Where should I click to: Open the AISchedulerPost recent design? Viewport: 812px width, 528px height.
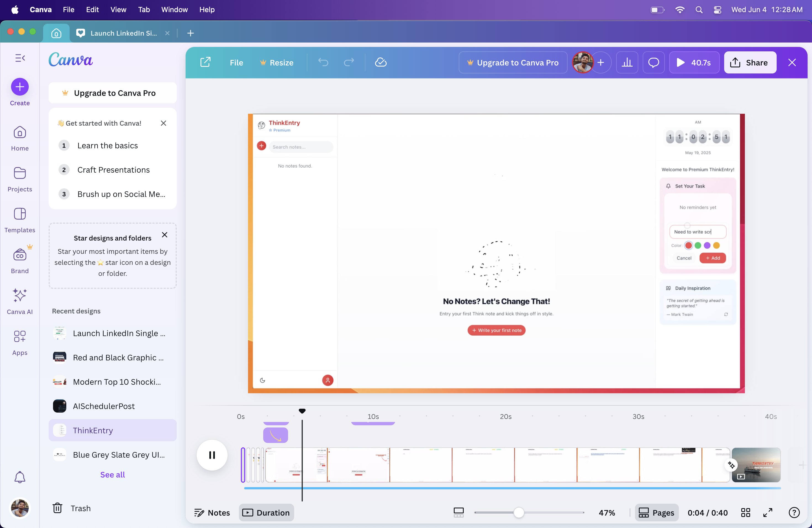point(113,406)
